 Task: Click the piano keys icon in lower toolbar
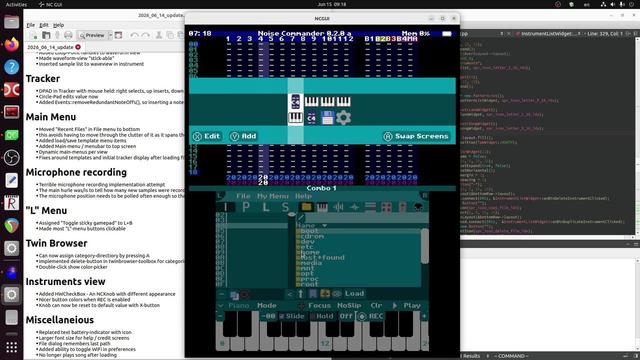(322, 207)
